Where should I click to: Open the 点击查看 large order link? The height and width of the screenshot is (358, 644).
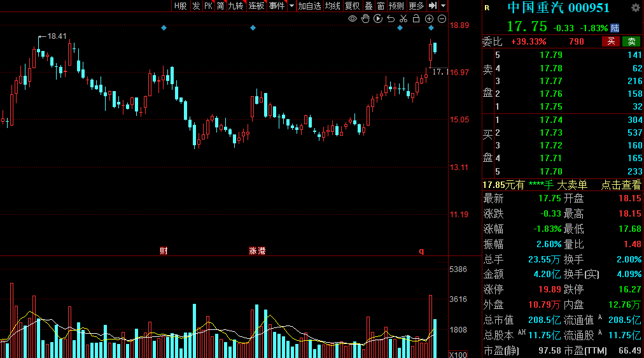(621, 185)
